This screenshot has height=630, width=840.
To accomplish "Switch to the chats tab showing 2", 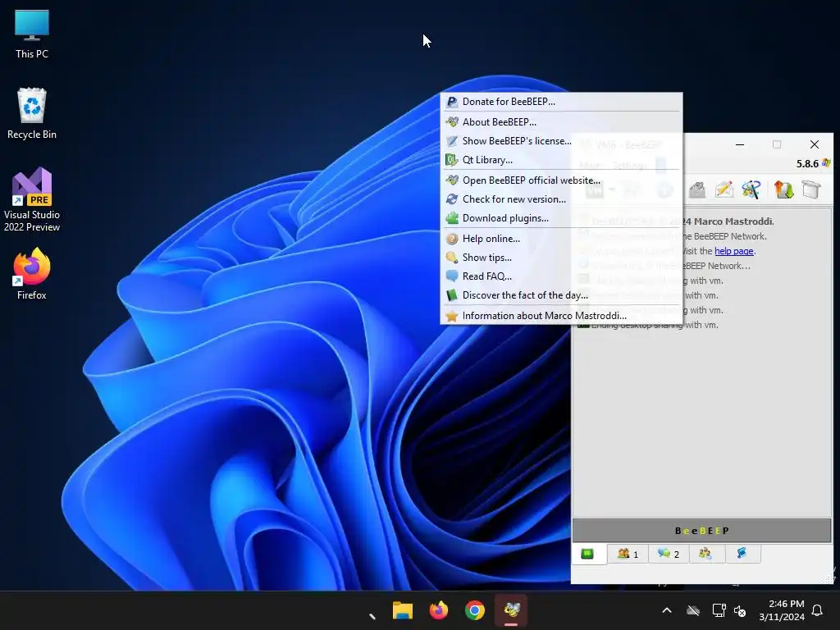I will tap(669, 554).
